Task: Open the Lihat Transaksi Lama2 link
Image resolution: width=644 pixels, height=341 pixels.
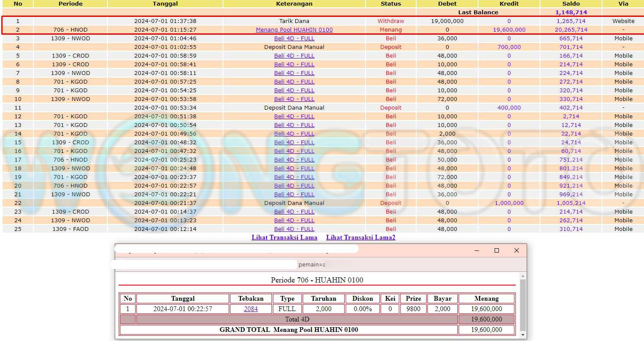Action: click(360, 237)
